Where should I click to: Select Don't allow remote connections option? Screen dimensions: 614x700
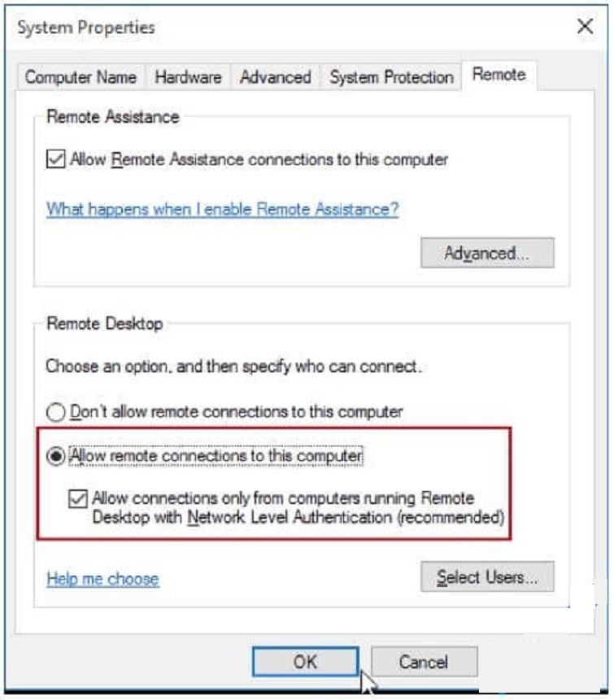pos(56,412)
